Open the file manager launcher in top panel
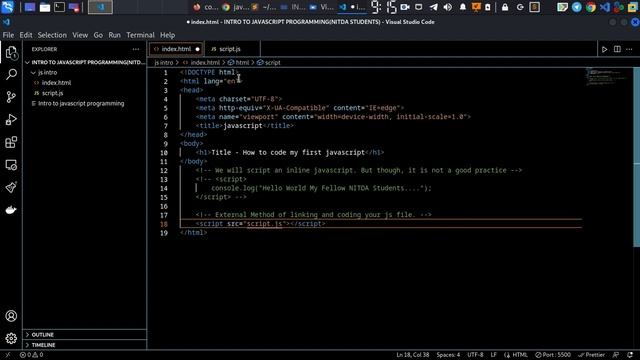This screenshot has height=360, width=640. coord(44,7)
